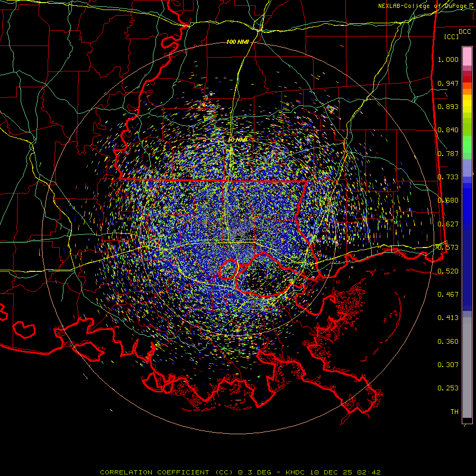Click the 0.413 scale value
The height and width of the screenshot is (476, 476).
tap(448, 318)
